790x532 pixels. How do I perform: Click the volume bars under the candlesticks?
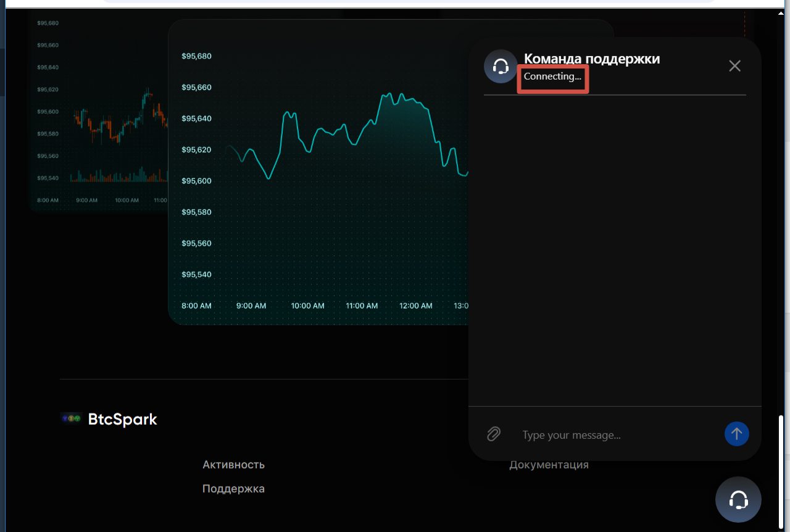[117, 177]
